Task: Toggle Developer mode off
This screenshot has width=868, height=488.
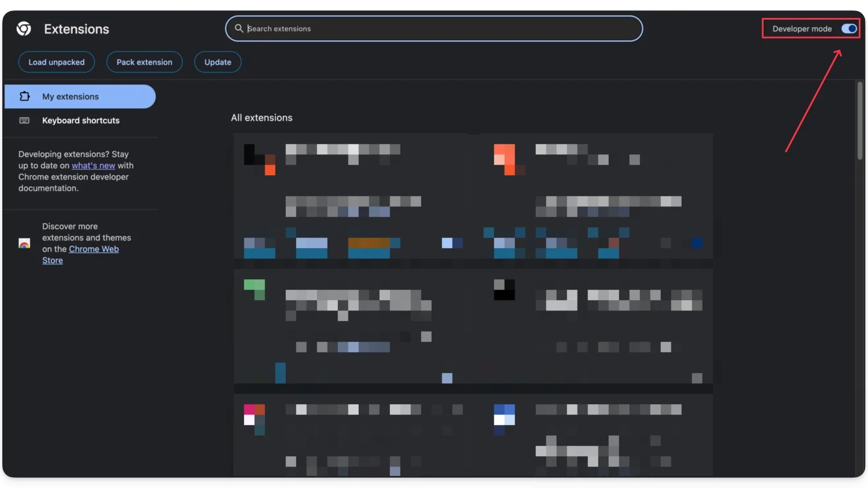Action: pos(848,28)
